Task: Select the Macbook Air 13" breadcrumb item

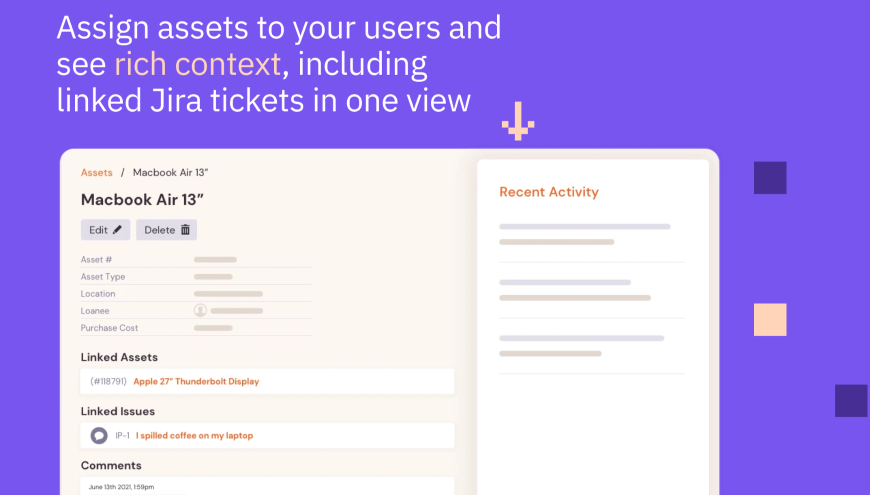Action: click(170, 173)
